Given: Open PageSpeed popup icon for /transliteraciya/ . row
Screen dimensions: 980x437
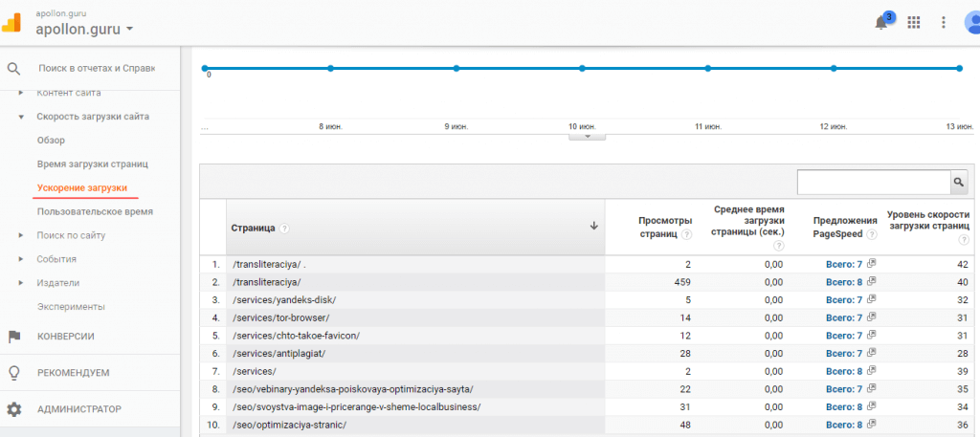Looking at the screenshot, I should click(871, 264).
